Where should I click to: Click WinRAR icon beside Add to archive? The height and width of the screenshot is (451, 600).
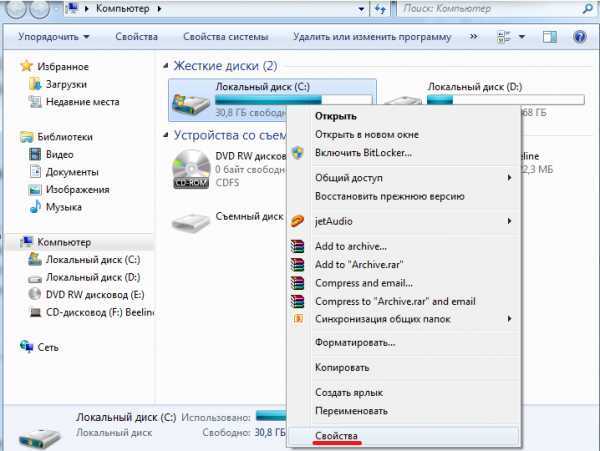[x=297, y=246]
